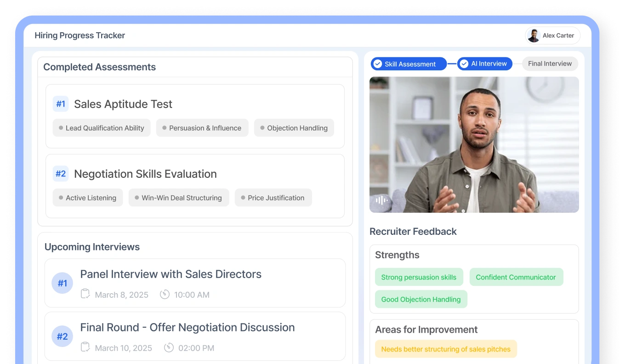
Task: Click the clock icon next to 02:00 PM
Action: point(169,347)
